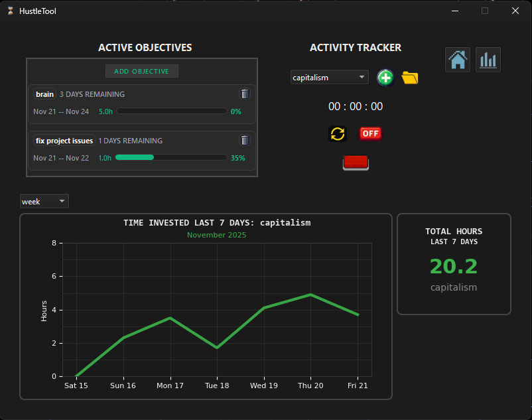Push the big red start button

click(356, 163)
